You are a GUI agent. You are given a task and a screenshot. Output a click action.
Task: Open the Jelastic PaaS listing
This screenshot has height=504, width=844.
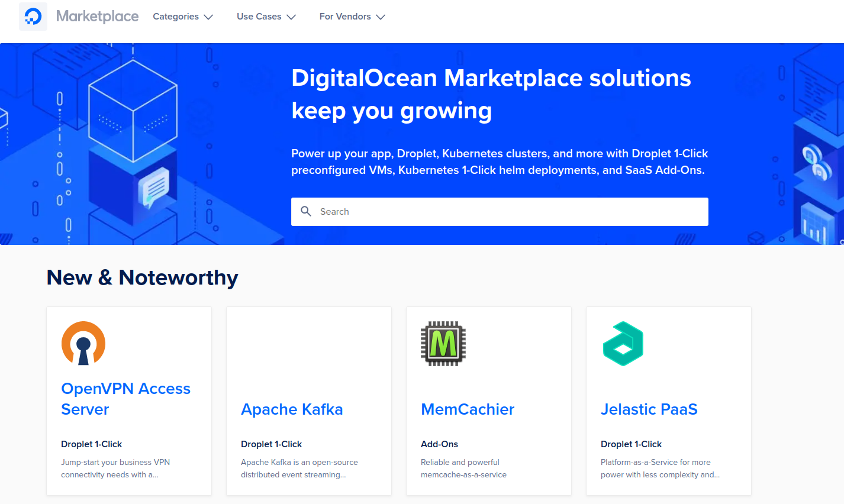pyautogui.click(x=649, y=409)
